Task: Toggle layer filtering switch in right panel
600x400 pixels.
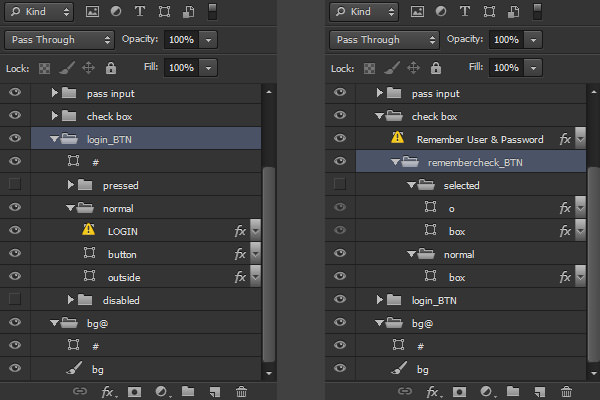Action: tap(537, 11)
